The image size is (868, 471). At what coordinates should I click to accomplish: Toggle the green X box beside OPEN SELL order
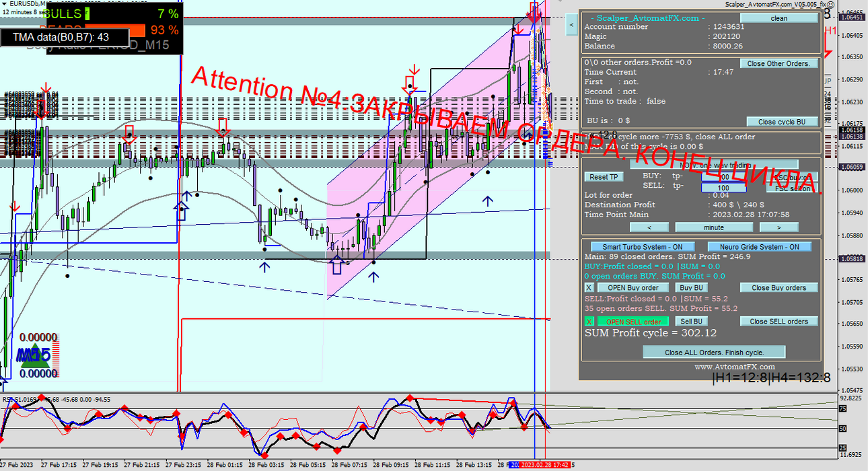589,322
